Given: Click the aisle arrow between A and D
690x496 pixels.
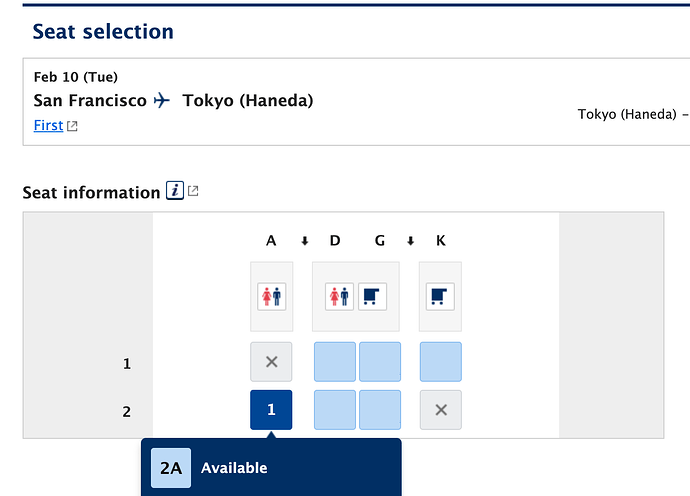Looking at the screenshot, I should 305,241.
